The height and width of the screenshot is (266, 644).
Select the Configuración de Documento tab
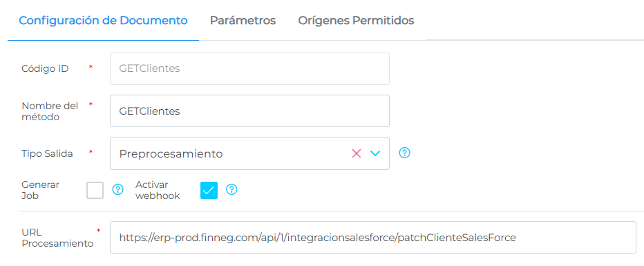coord(103,21)
